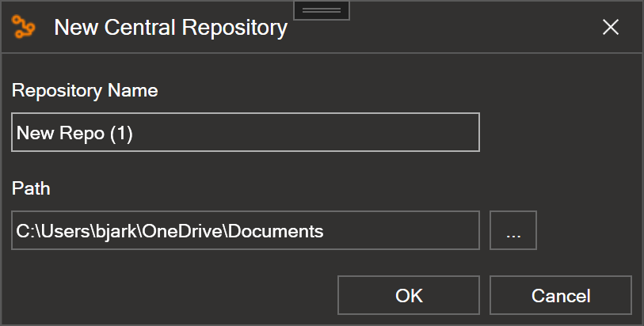This screenshot has width=644, height=326.
Task: Open folder picker via three-dots button
Action: 513,230
